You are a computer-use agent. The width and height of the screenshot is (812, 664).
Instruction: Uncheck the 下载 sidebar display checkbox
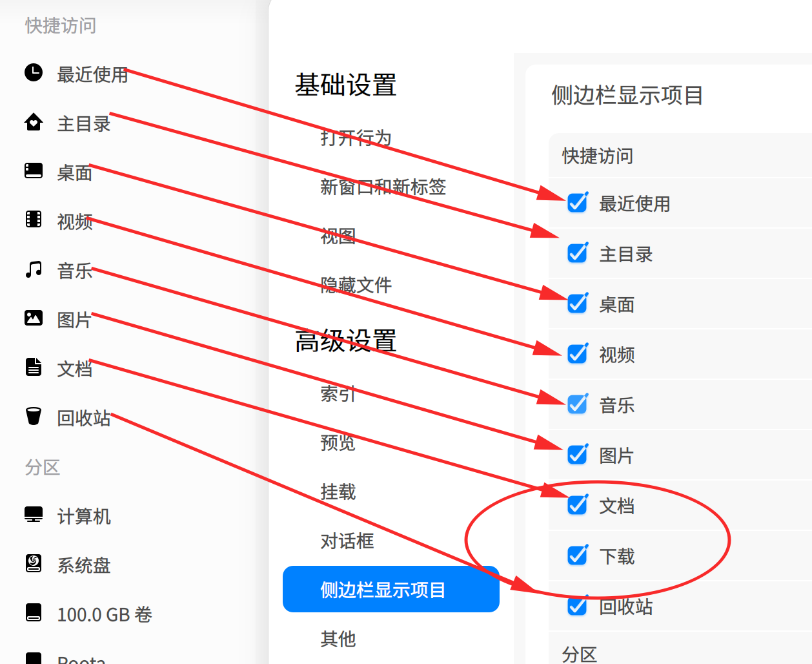coord(576,555)
